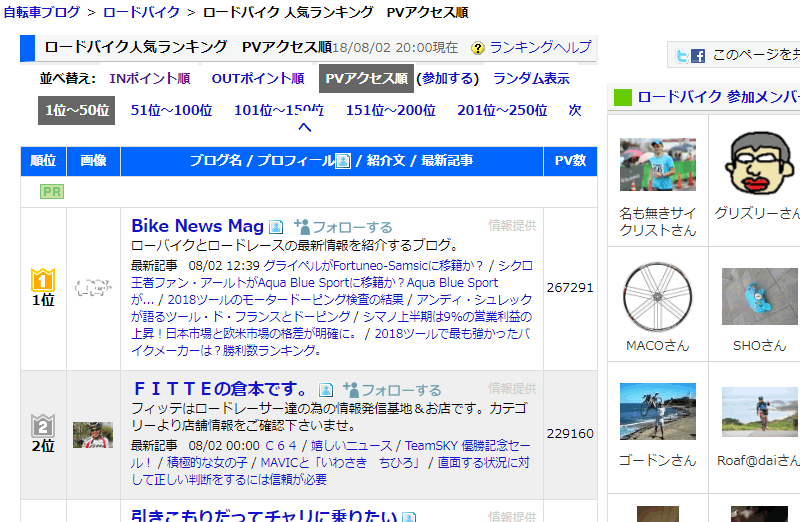Switch to ランダム表示
The height and width of the screenshot is (522, 800).
click(x=531, y=79)
